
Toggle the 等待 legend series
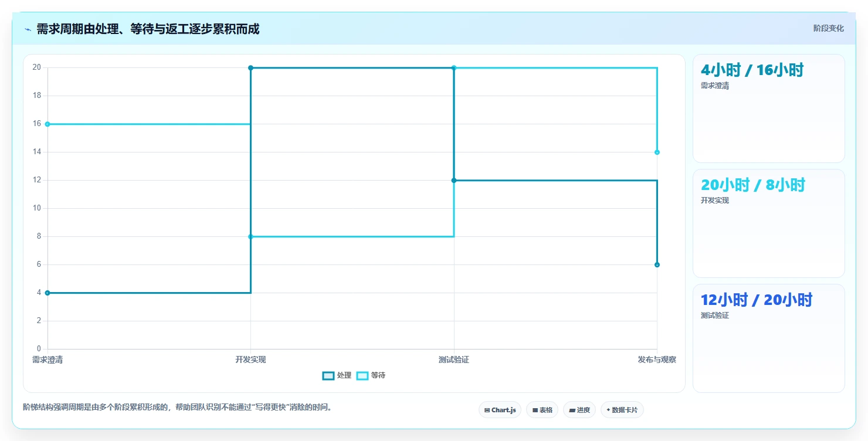[371, 375]
